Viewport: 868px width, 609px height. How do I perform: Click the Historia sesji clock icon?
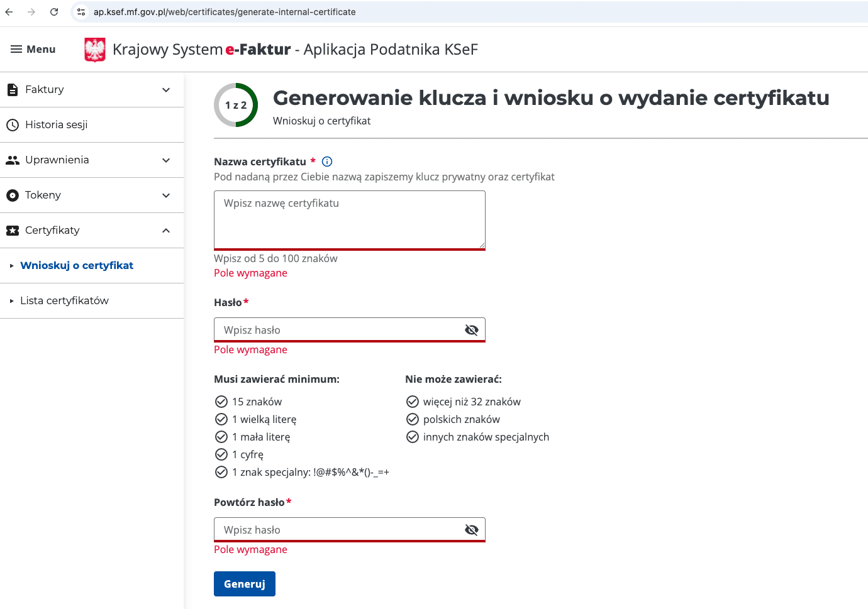(13, 125)
